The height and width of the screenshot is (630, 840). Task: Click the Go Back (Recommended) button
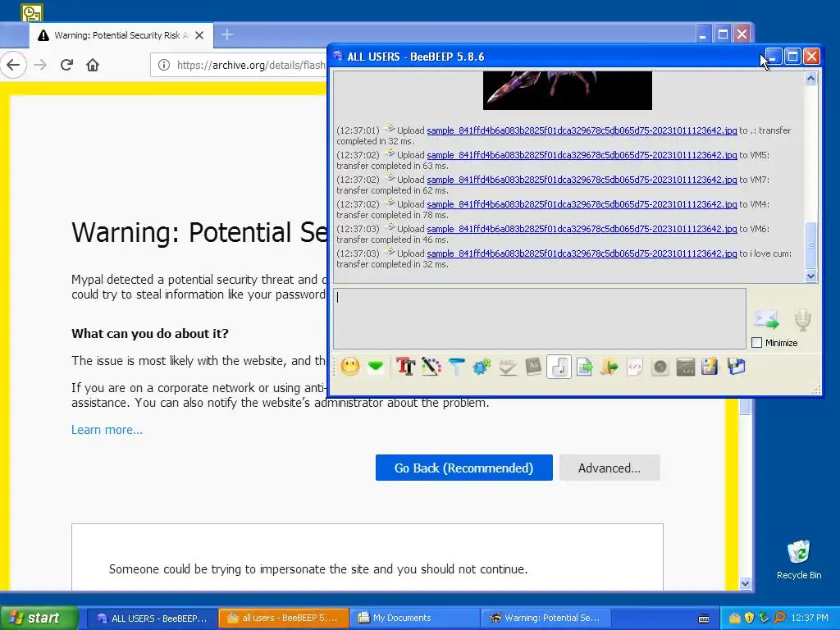pyautogui.click(x=464, y=468)
